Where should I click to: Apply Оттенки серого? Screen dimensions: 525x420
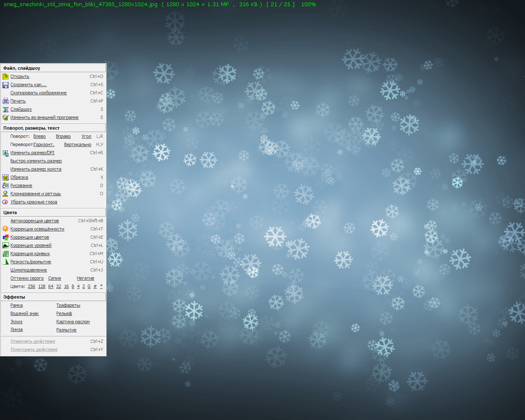27,278
